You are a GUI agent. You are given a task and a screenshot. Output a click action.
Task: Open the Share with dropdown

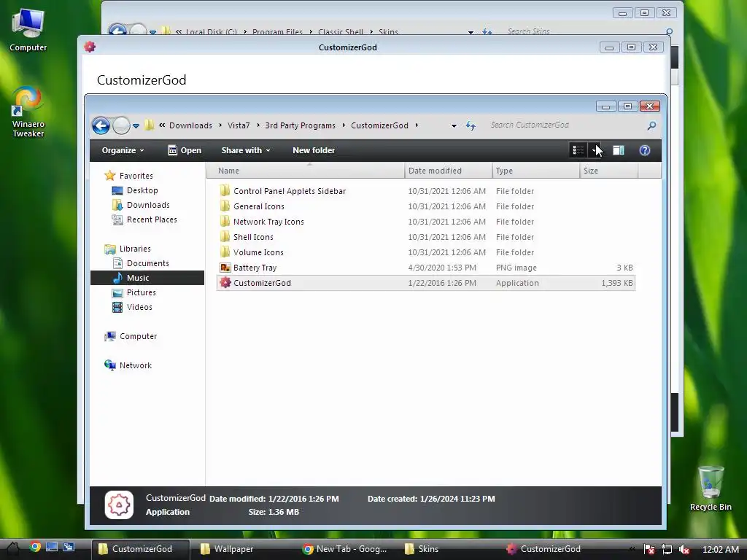tap(245, 150)
